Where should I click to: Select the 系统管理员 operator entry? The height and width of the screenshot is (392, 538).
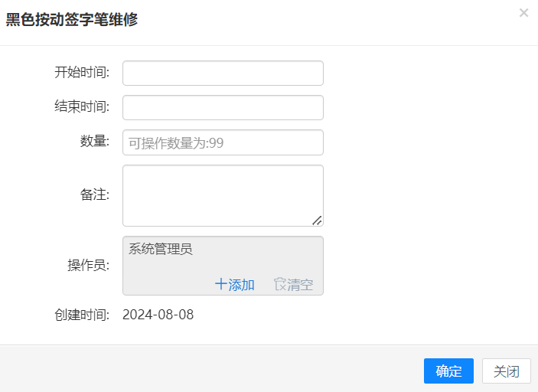[161, 249]
